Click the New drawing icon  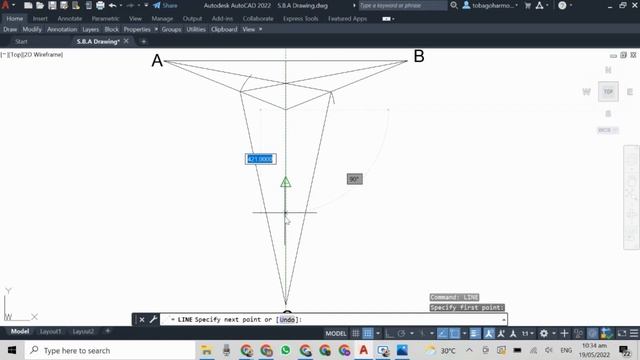28,5
